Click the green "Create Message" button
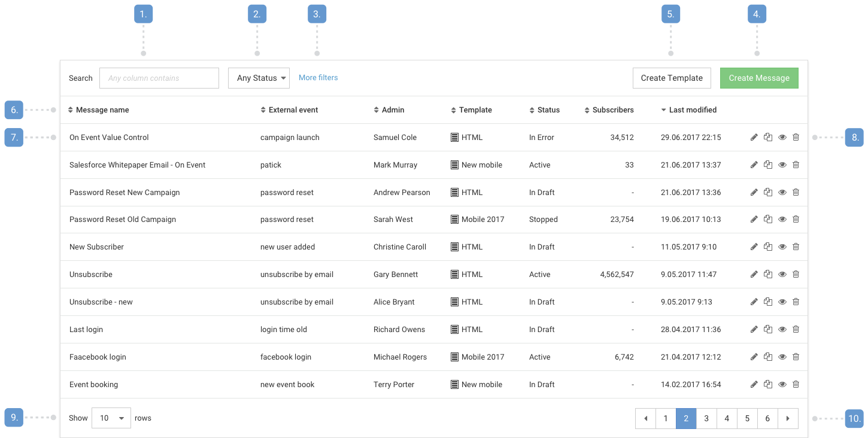 pos(759,78)
